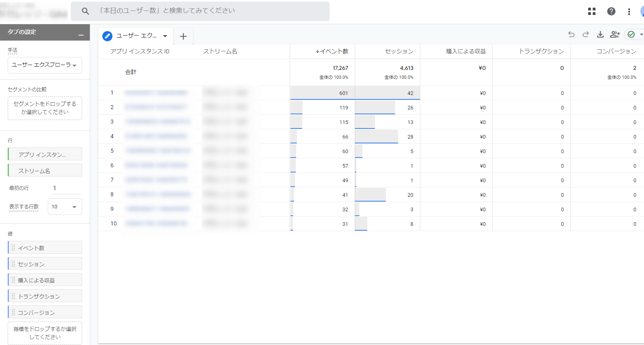Click total session count 4,613
Viewport: 644px width, 345px height.
(x=407, y=68)
